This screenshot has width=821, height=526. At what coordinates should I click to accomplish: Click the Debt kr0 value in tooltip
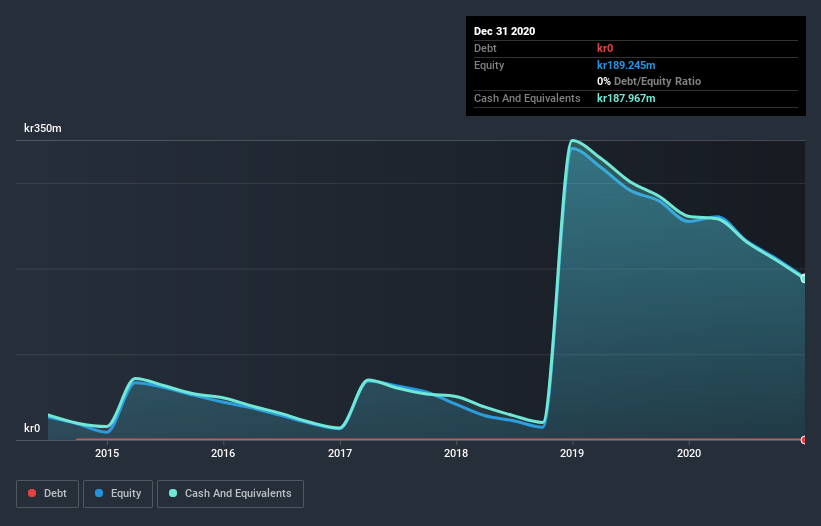(x=605, y=48)
